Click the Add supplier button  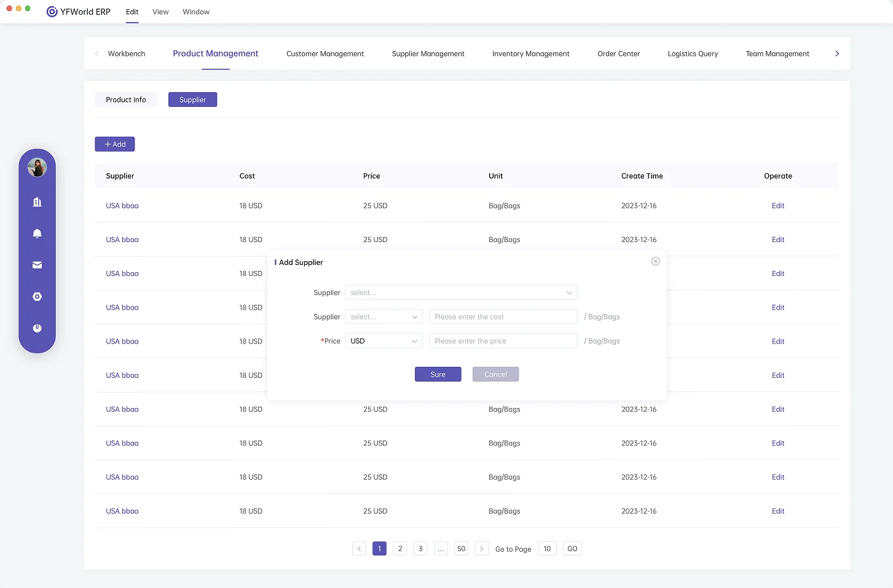pos(115,144)
